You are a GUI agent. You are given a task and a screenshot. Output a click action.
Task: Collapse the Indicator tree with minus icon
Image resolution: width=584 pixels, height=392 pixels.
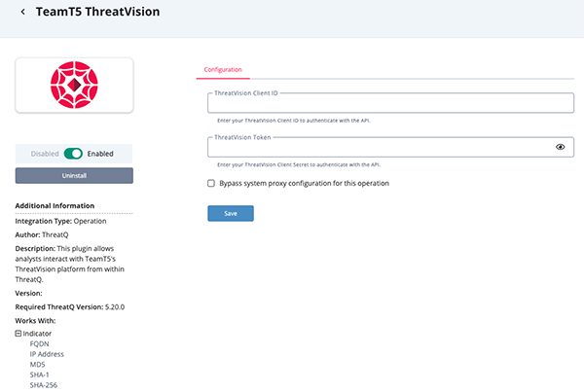(x=18, y=333)
